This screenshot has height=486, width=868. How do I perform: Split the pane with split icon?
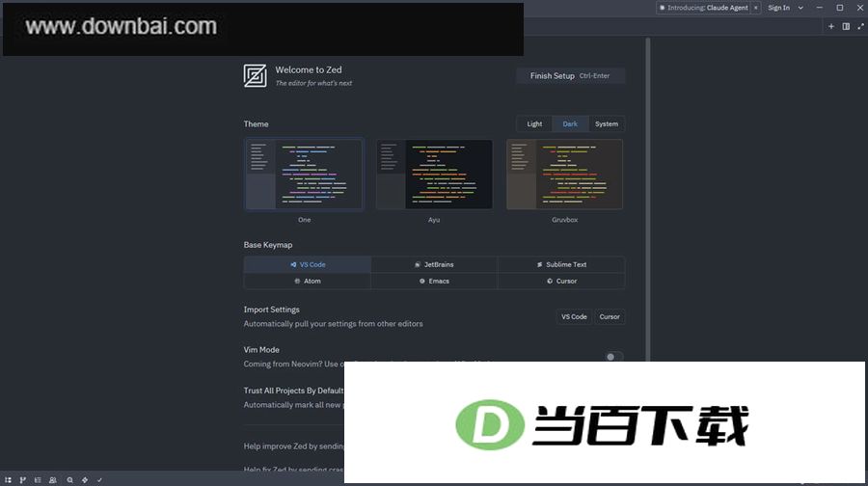tap(846, 26)
